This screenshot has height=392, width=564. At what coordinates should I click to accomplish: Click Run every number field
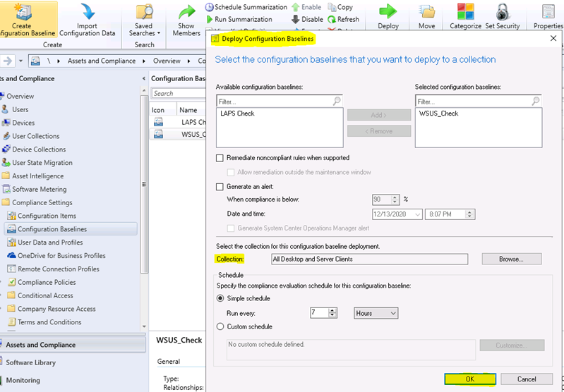(319, 313)
